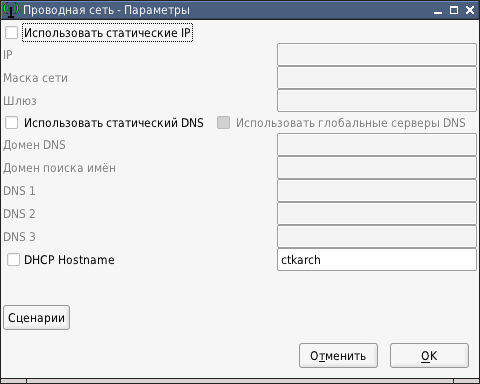The height and width of the screenshot is (384, 480).
Task: Click the Проводная сеть - Параметры title text
Action: (106, 10)
